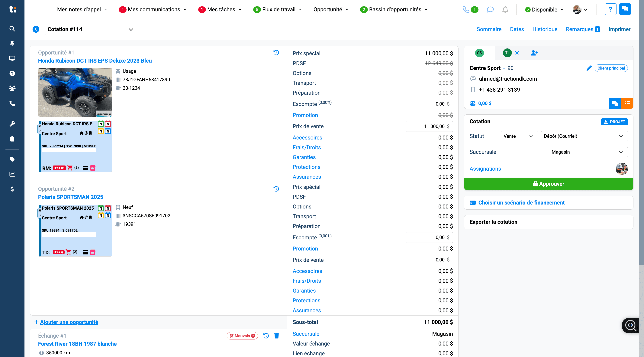Open the help question mark button

(x=610, y=9)
